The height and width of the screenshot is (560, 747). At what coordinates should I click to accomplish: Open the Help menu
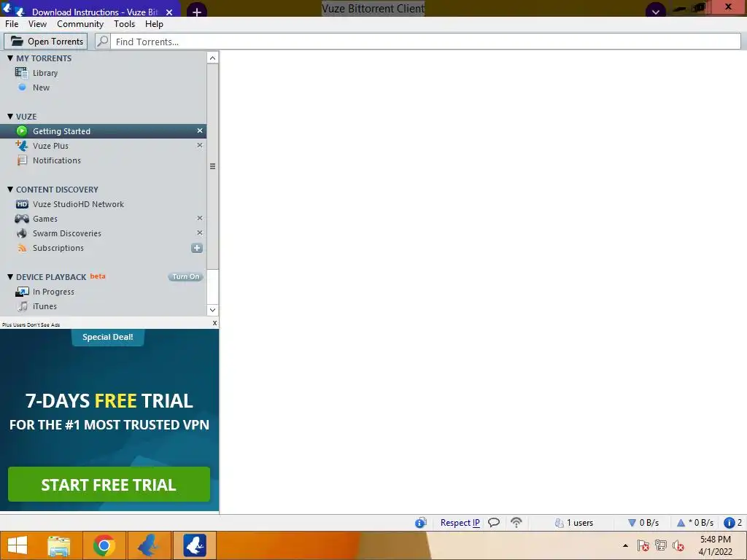pyautogui.click(x=154, y=24)
